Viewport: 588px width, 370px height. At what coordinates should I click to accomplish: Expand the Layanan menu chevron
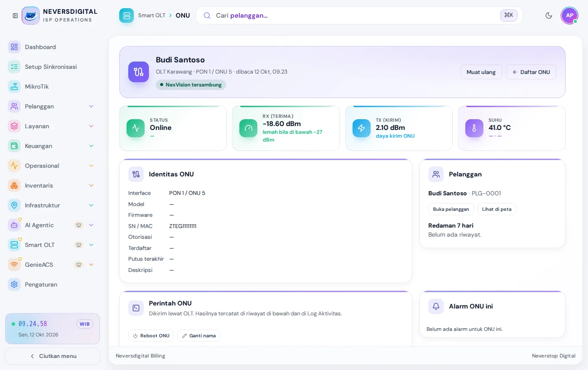[x=91, y=126]
